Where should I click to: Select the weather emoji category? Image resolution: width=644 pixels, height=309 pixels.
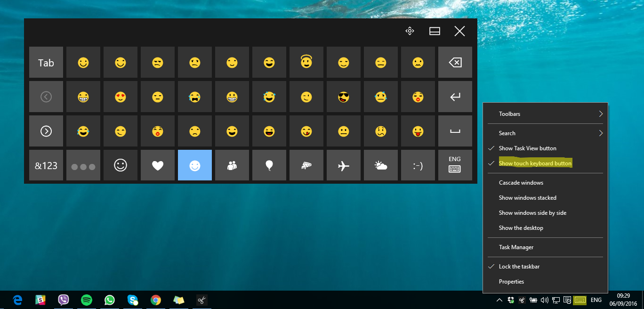tap(381, 165)
